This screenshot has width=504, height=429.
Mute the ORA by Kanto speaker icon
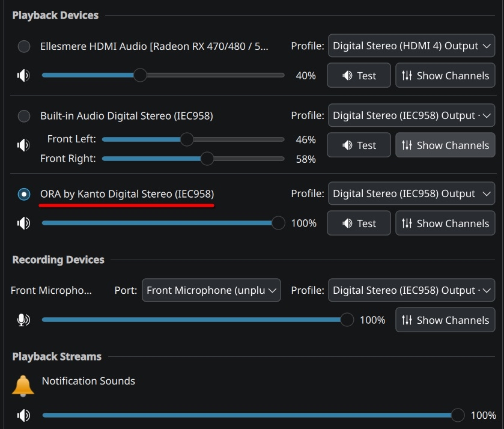(23, 224)
